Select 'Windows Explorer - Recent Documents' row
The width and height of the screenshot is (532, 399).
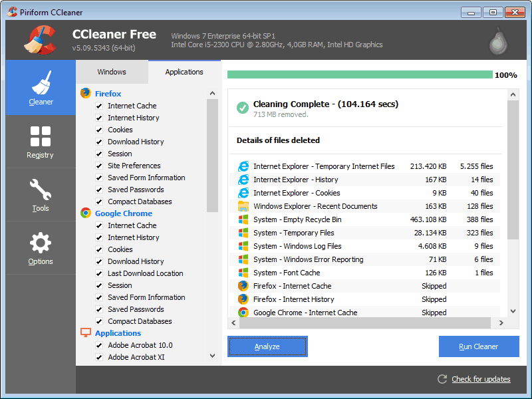pyautogui.click(x=365, y=206)
